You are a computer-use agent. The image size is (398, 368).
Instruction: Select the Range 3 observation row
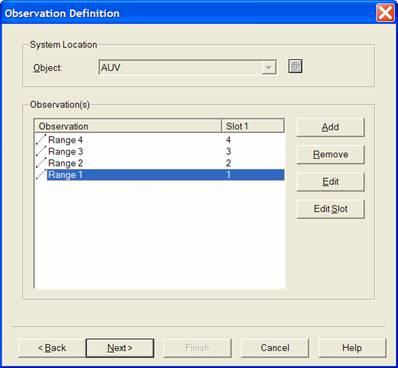[x=160, y=151]
